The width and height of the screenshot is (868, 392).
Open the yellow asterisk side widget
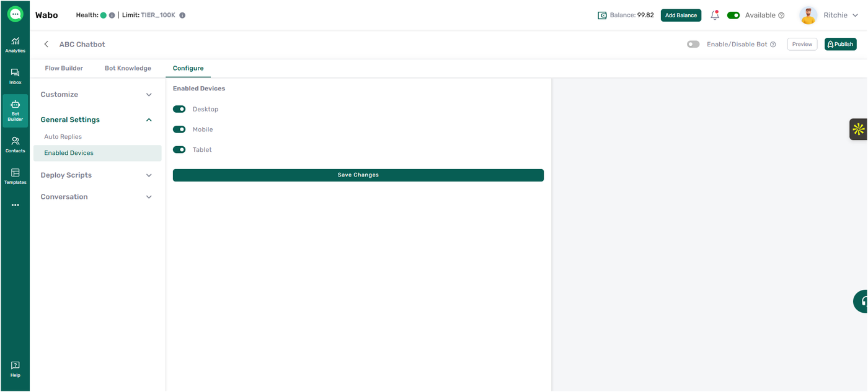click(858, 129)
